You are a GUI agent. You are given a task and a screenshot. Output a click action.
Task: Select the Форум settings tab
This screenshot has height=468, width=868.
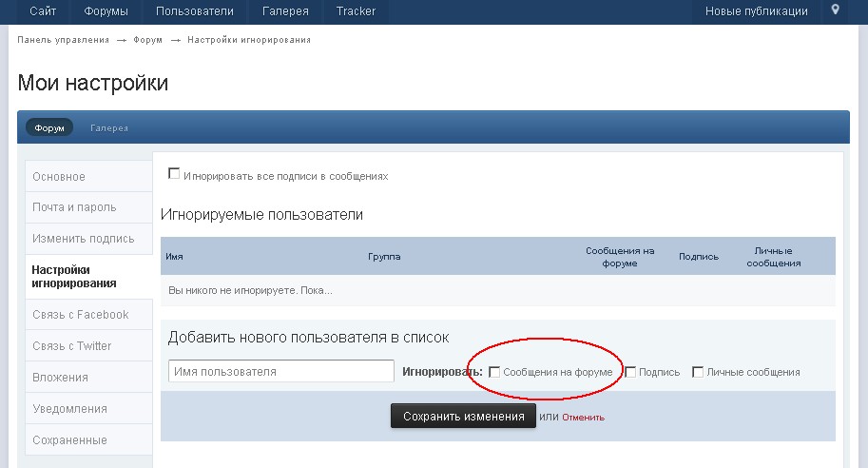[x=49, y=127]
